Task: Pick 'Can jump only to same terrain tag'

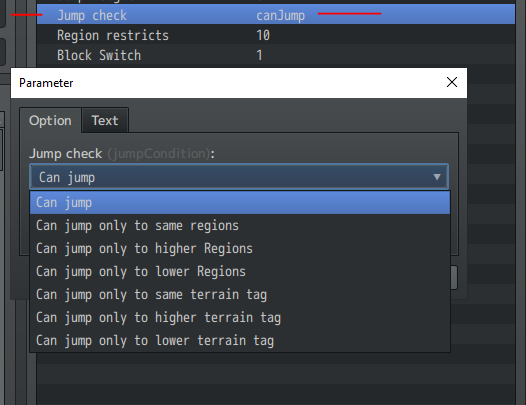Action: coord(240,295)
